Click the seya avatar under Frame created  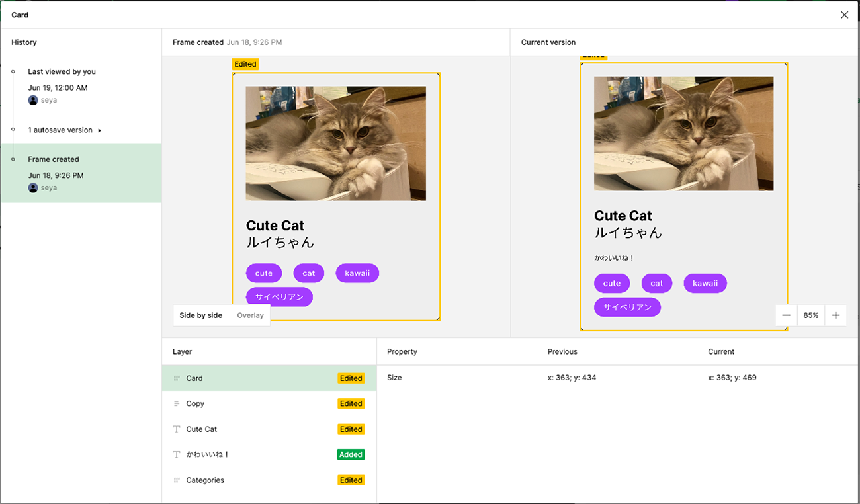click(x=33, y=188)
